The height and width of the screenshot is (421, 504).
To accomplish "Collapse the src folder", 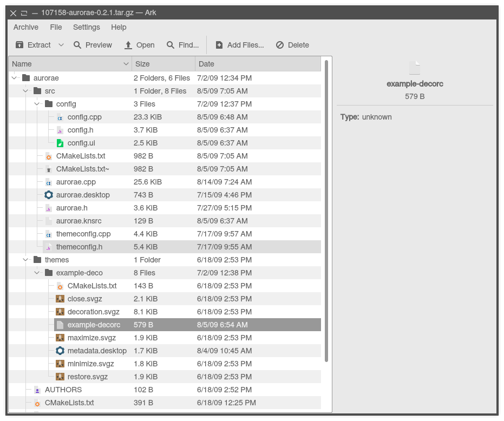I will coord(25,91).
